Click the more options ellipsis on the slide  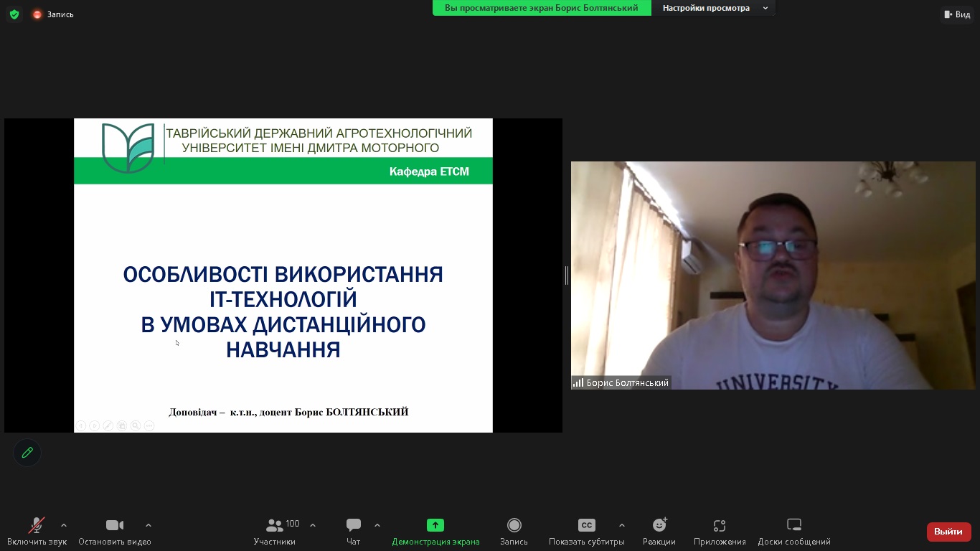tap(149, 426)
